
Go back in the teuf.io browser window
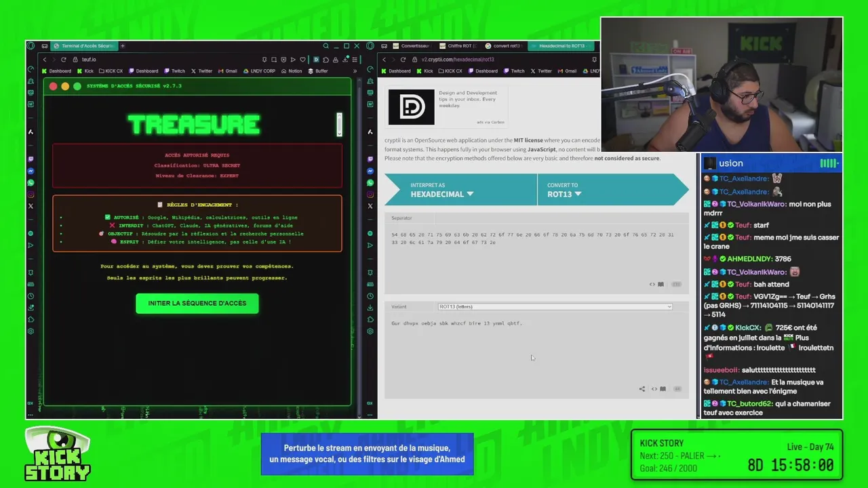pyautogui.click(x=45, y=60)
